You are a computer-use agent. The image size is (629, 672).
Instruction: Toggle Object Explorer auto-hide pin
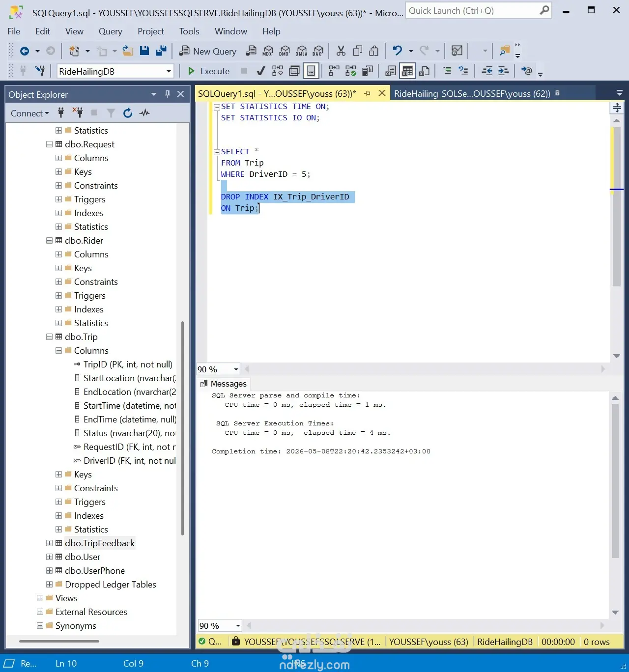[167, 94]
